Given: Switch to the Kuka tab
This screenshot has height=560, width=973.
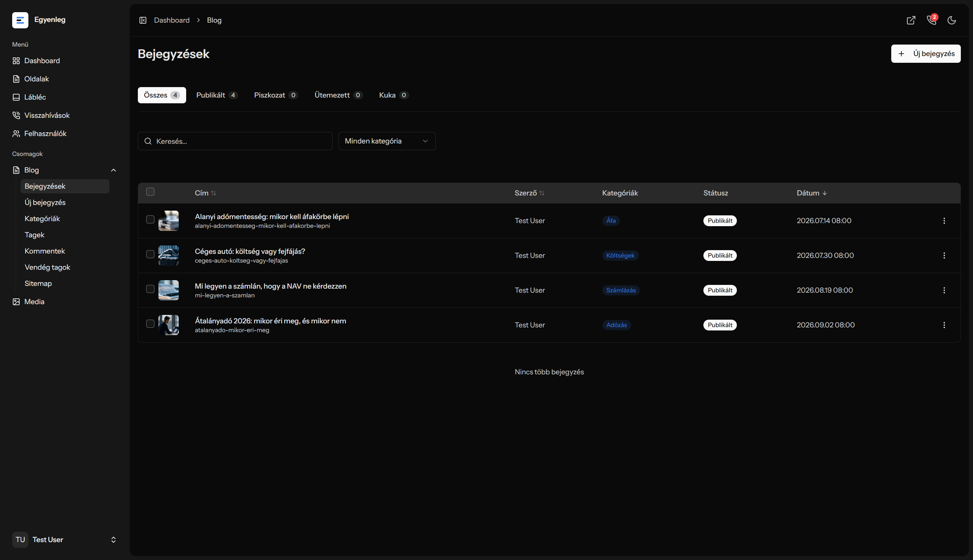Looking at the screenshot, I should tap(394, 95).
